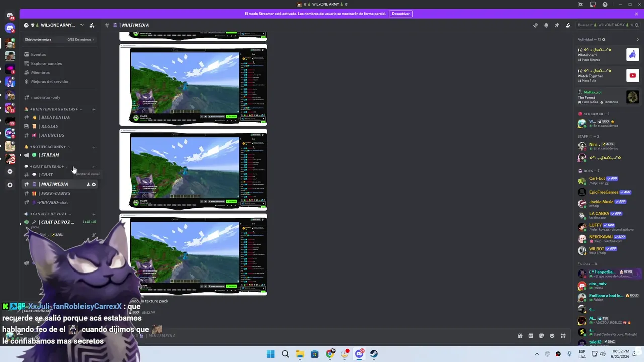Viewport: 644px width, 362px height.
Task: Open The Forest activity card
Action: click(608, 97)
